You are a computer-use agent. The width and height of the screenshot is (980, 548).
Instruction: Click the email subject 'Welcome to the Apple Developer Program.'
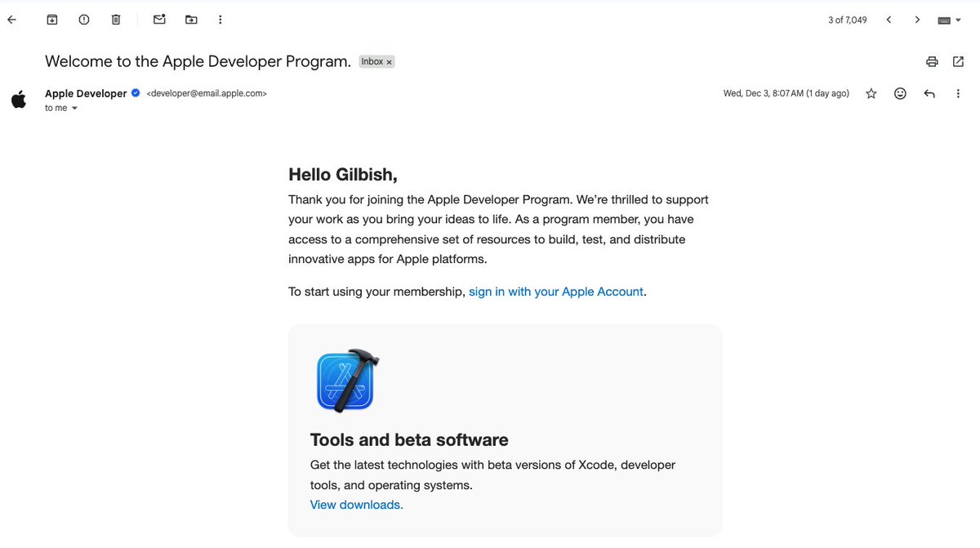click(x=198, y=61)
